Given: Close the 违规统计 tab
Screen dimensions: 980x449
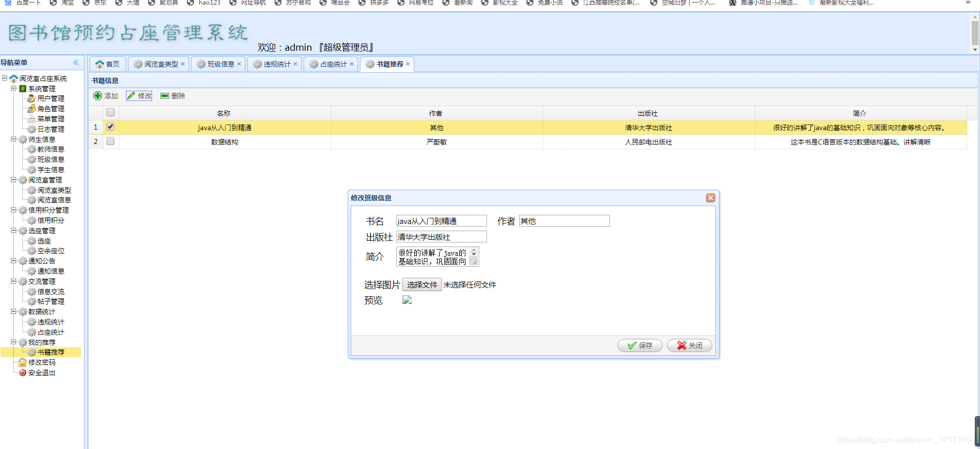Looking at the screenshot, I should [x=295, y=64].
